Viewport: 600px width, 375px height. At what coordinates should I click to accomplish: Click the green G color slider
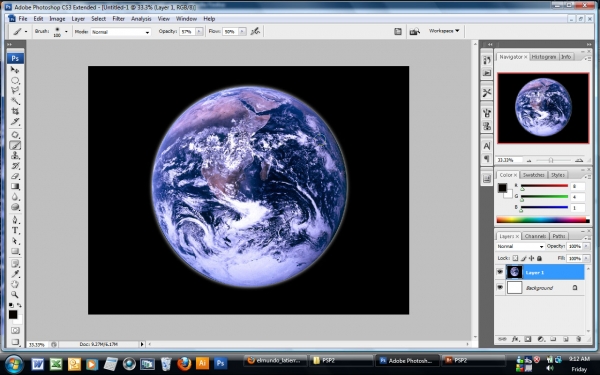[544, 197]
